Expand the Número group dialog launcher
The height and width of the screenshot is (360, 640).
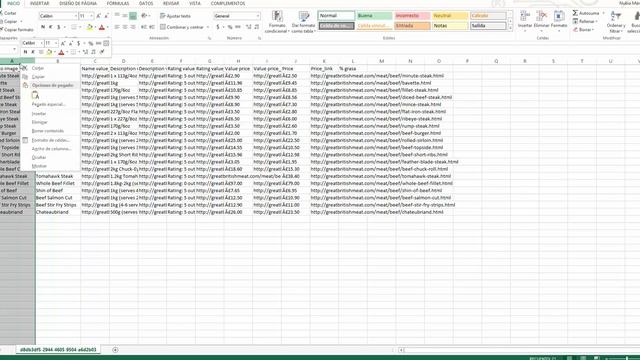(260, 38)
